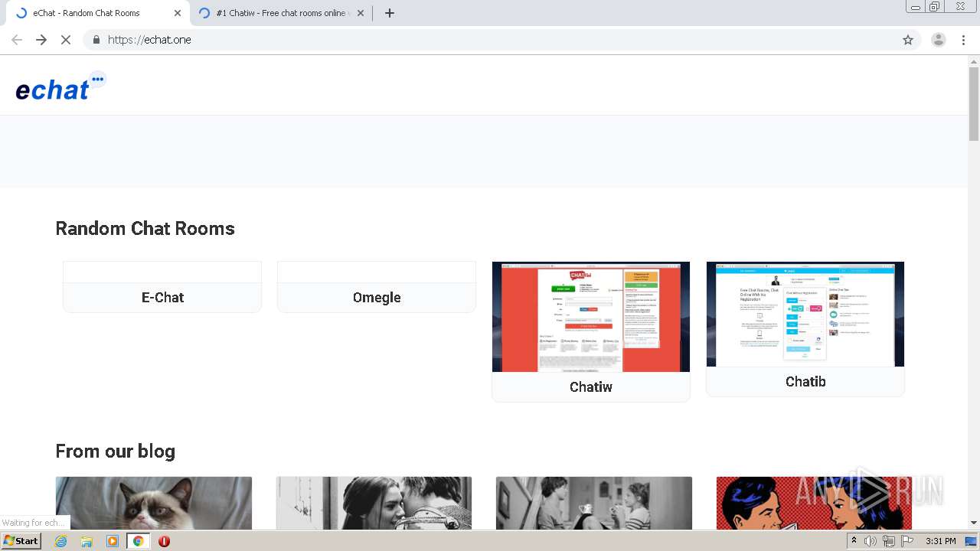Click the Random Chat Rooms heading
980x551 pixels.
(145, 228)
